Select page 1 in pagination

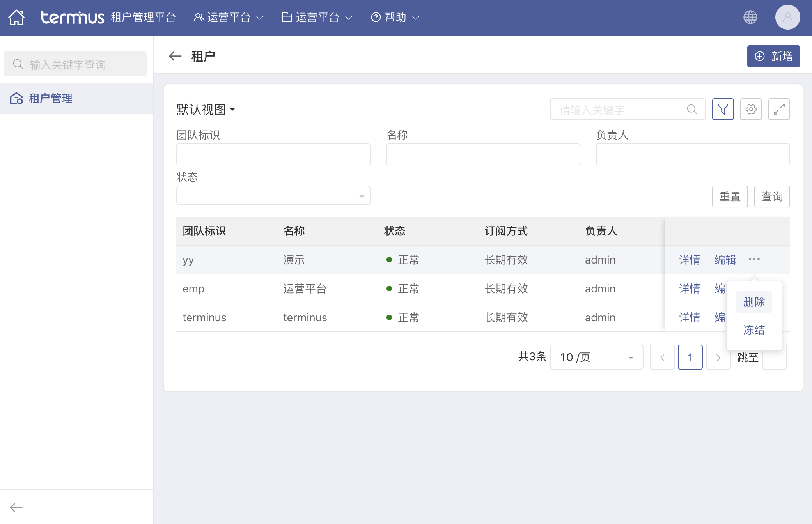pyautogui.click(x=690, y=357)
